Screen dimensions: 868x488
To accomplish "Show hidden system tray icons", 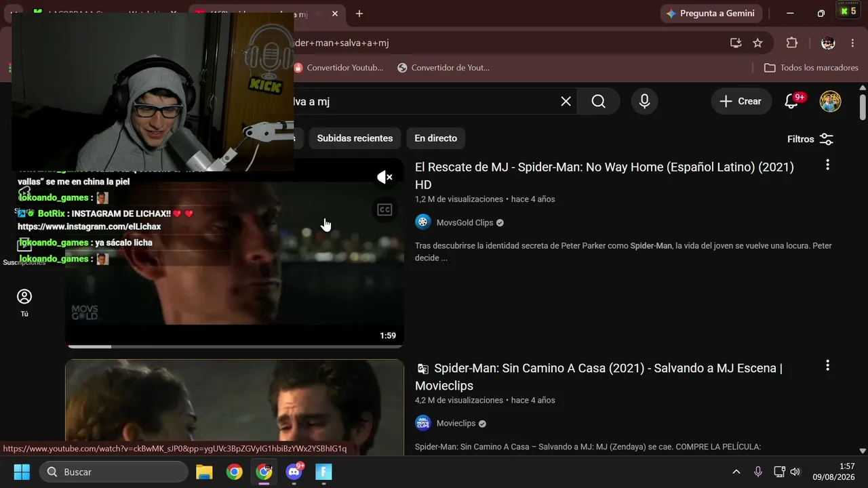I will point(736,472).
